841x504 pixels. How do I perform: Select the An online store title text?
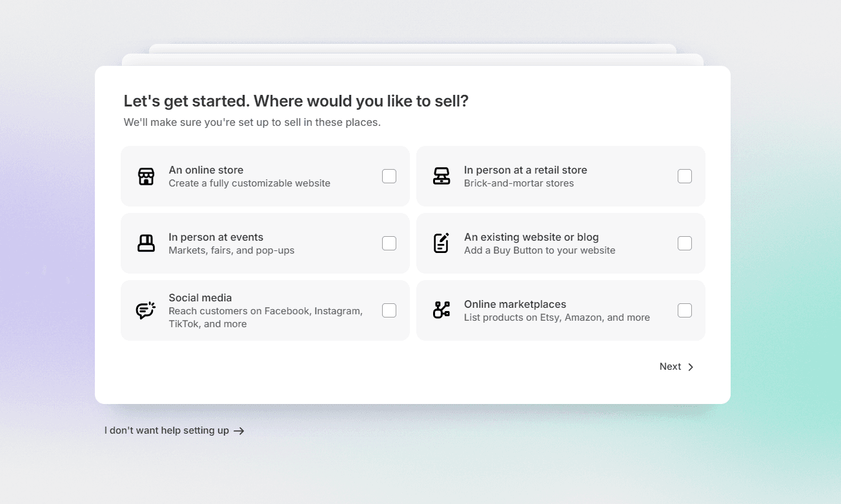(x=206, y=170)
